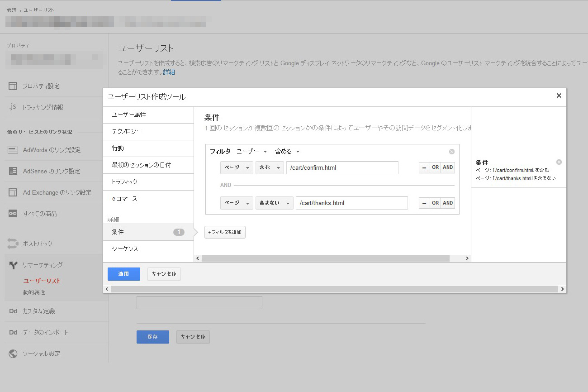Click the .js トラッキング情報 icon
Viewport: 588px width, 392px height.
pos(13,107)
